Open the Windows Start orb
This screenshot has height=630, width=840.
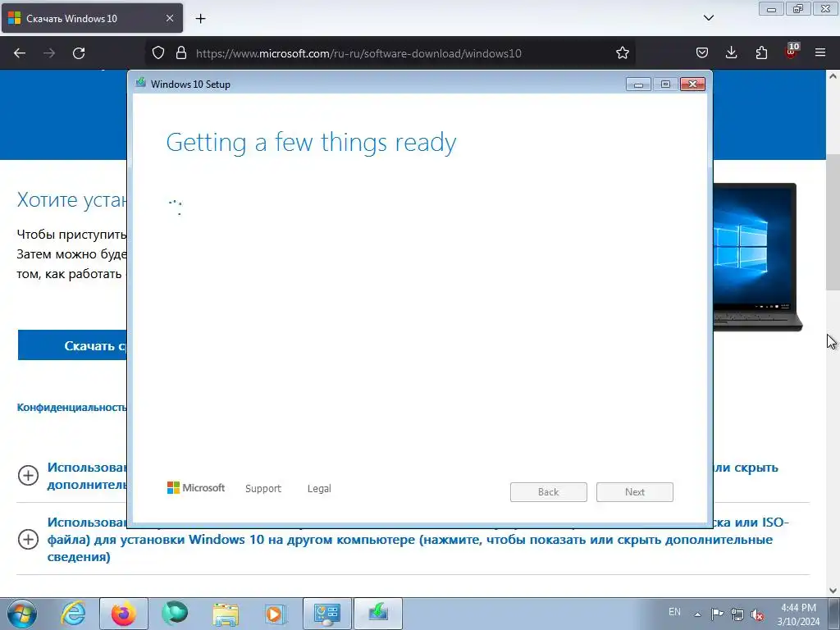coord(22,614)
